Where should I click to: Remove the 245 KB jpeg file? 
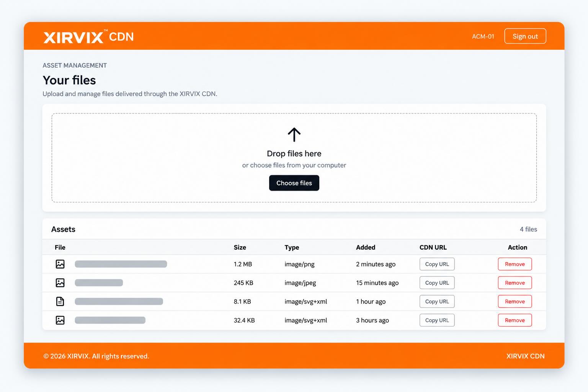point(515,283)
